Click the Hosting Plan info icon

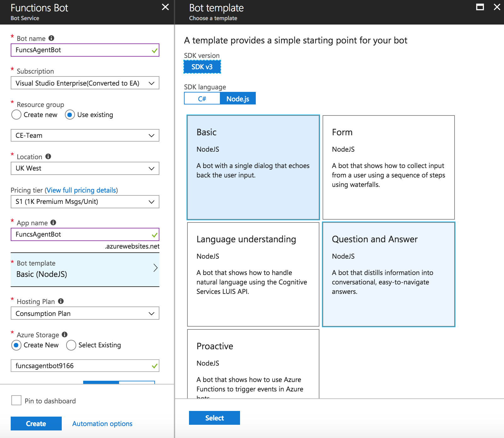[61, 301]
